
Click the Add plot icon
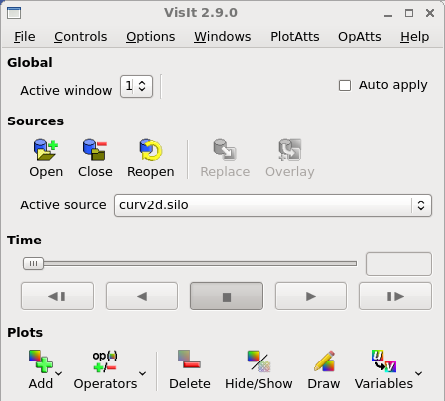[x=41, y=361]
